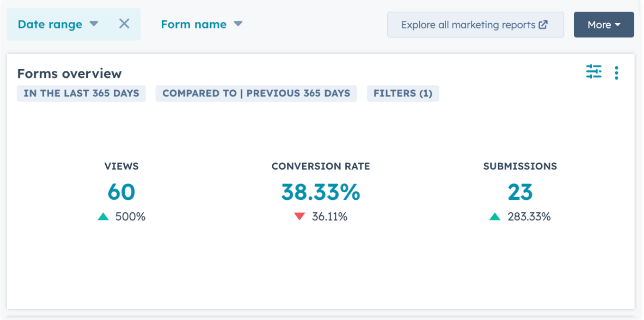Image resolution: width=644 pixels, height=320 pixels.
Task: Open the report filters sliders icon
Action: [x=593, y=72]
